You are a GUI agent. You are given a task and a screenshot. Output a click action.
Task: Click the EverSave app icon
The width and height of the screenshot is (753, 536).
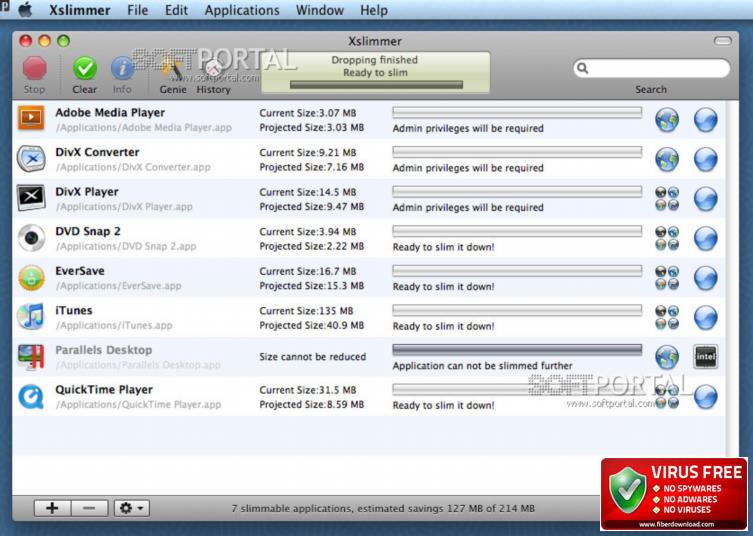[x=31, y=278]
